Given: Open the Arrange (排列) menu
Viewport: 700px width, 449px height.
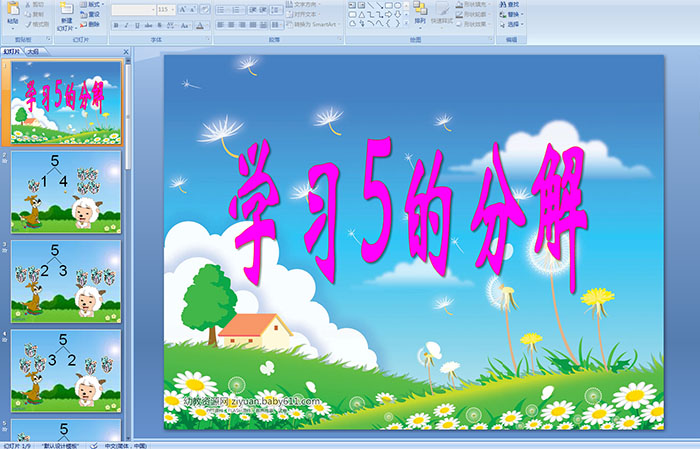Looking at the screenshot, I should [420, 14].
